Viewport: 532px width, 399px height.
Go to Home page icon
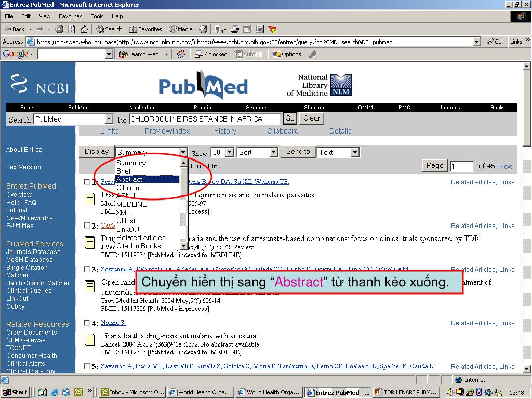click(x=84, y=29)
